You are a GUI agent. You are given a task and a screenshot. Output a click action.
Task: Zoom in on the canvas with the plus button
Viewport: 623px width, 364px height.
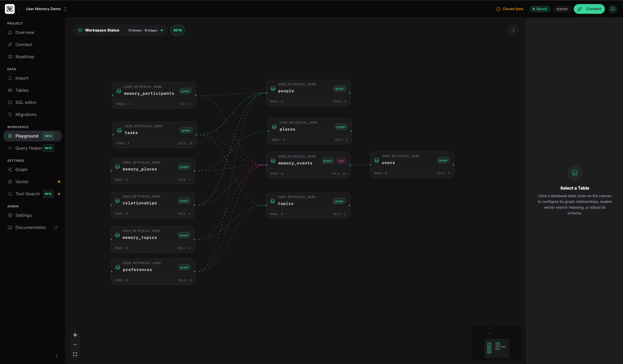tap(75, 335)
